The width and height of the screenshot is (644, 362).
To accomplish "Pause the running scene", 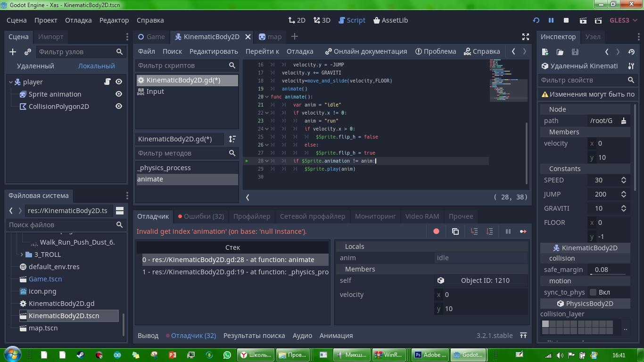I will tap(551, 20).
